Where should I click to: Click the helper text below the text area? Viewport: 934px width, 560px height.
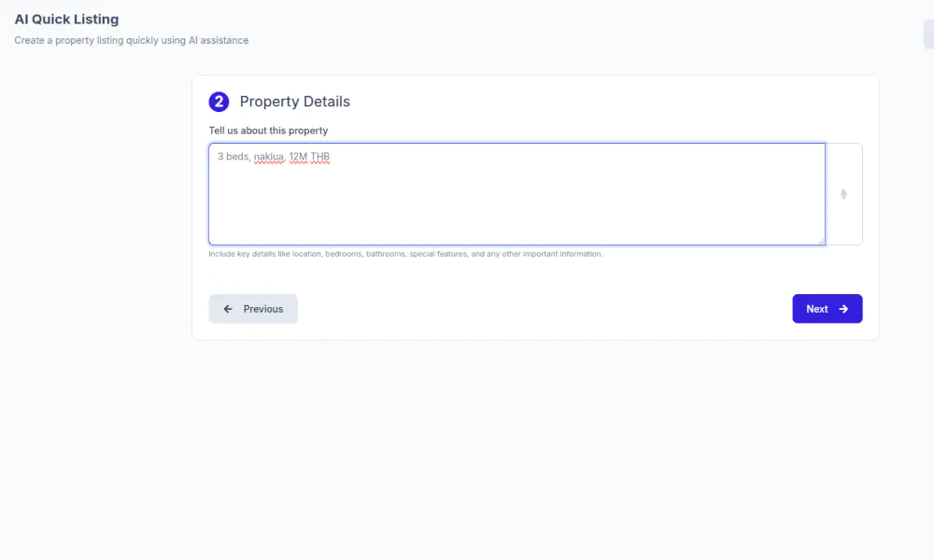pos(405,254)
